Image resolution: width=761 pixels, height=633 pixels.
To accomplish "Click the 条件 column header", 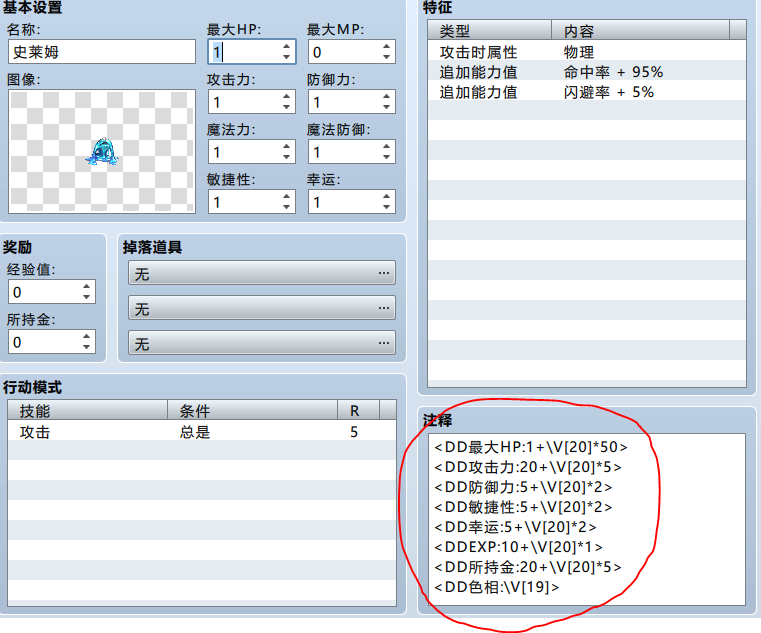I will pos(252,411).
